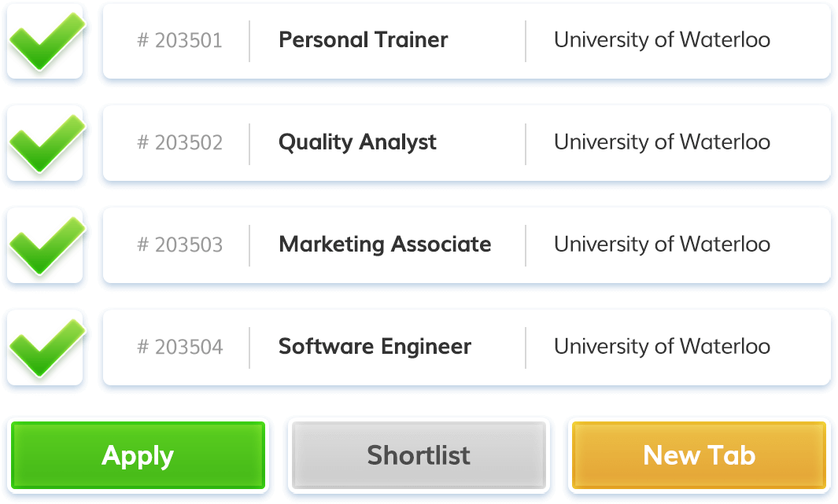
Task: Select job ID # 203502
Action: [x=179, y=142]
